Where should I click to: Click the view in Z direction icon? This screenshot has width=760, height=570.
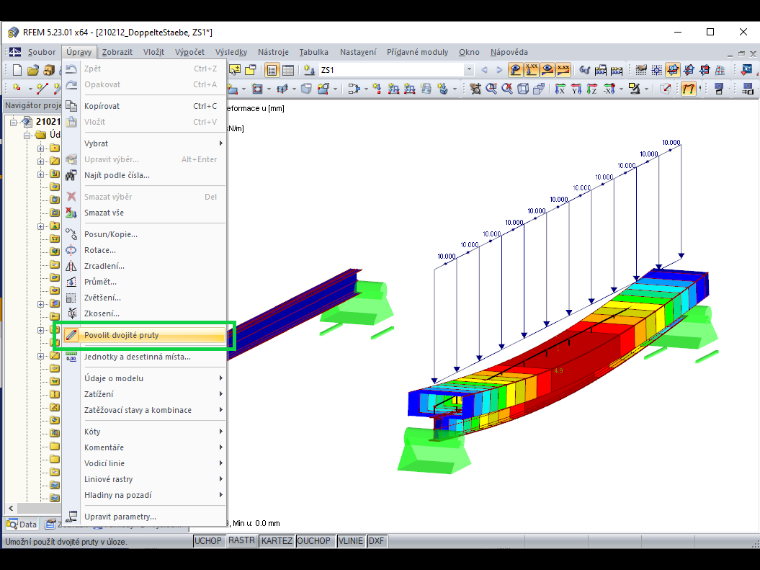coord(592,88)
